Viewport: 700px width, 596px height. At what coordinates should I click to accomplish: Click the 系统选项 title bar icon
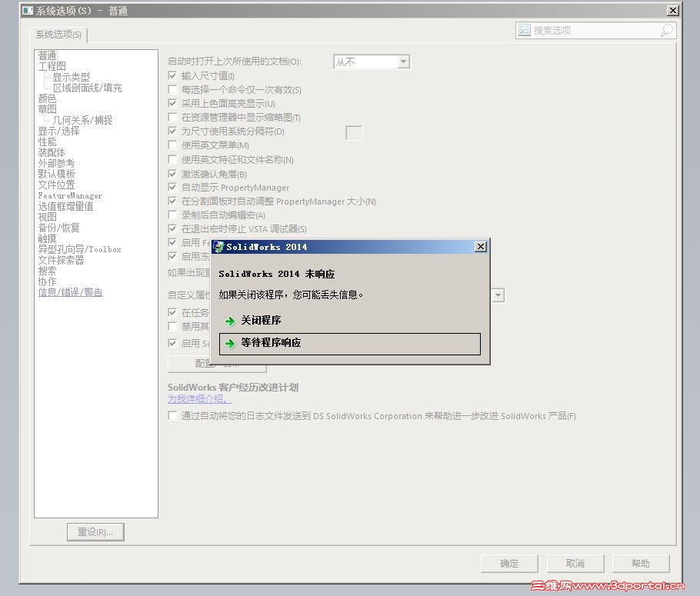pyautogui.click(x=28, y=11)
